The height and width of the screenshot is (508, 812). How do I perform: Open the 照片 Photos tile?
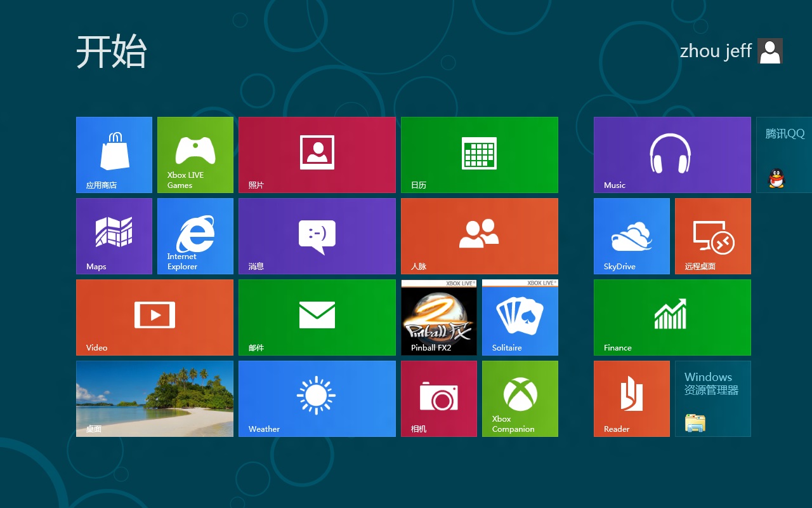(x=317, y=155)
